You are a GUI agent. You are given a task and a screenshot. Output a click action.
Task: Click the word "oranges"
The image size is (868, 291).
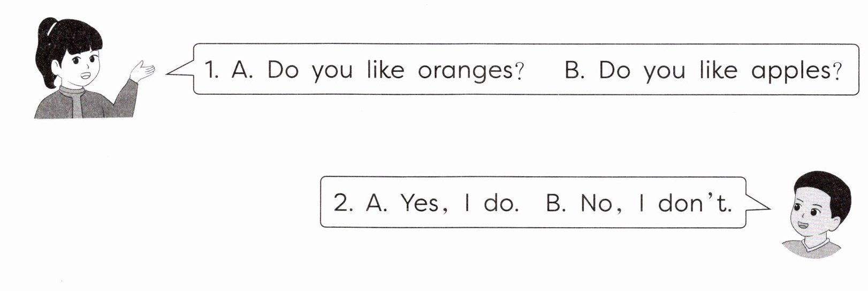(x=465, y=71)
